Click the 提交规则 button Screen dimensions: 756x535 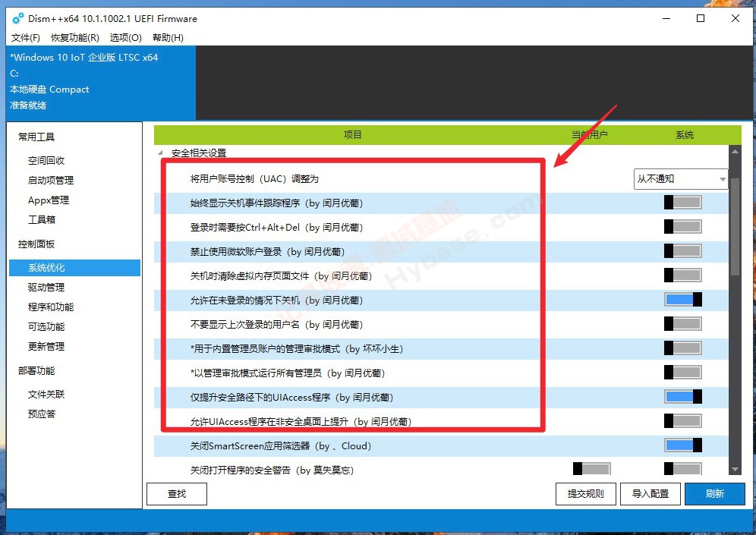[x=586, y=493]
